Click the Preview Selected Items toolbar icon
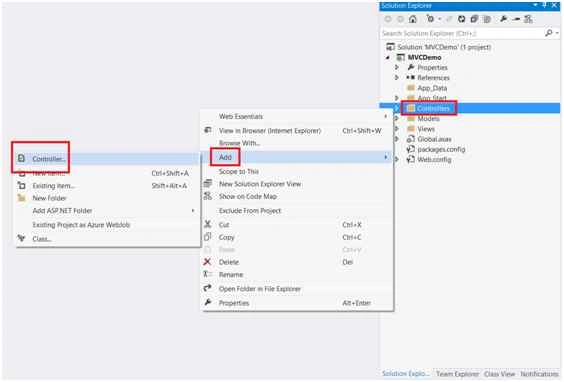 click(516, 19)
